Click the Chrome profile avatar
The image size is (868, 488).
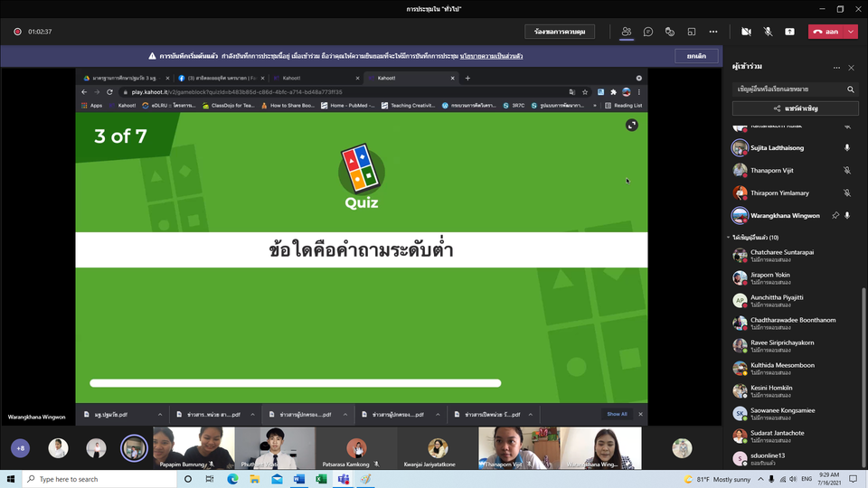tap(626, 92)
